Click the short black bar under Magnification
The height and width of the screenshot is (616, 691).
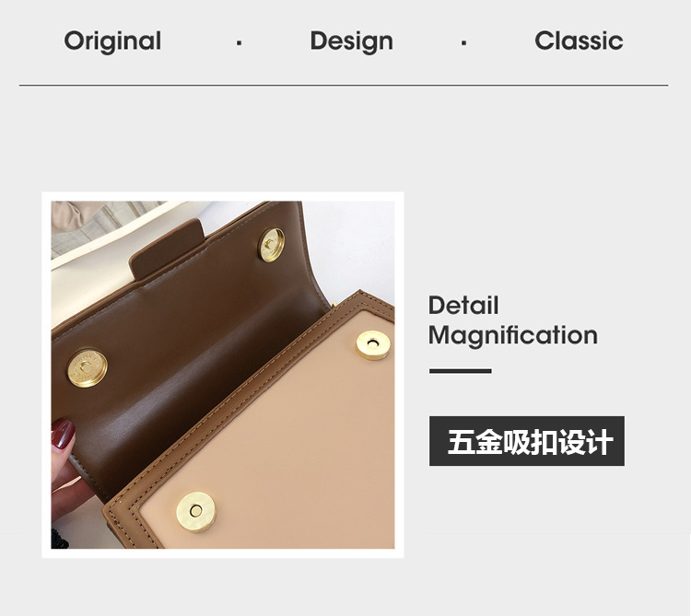(460, 371)
